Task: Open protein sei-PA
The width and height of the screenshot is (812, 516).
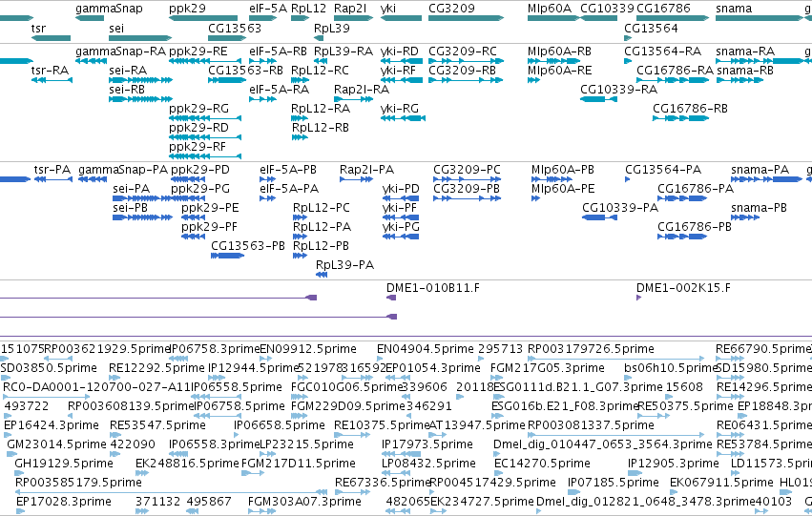Action: pyautogui.click(x=131, y=190)
